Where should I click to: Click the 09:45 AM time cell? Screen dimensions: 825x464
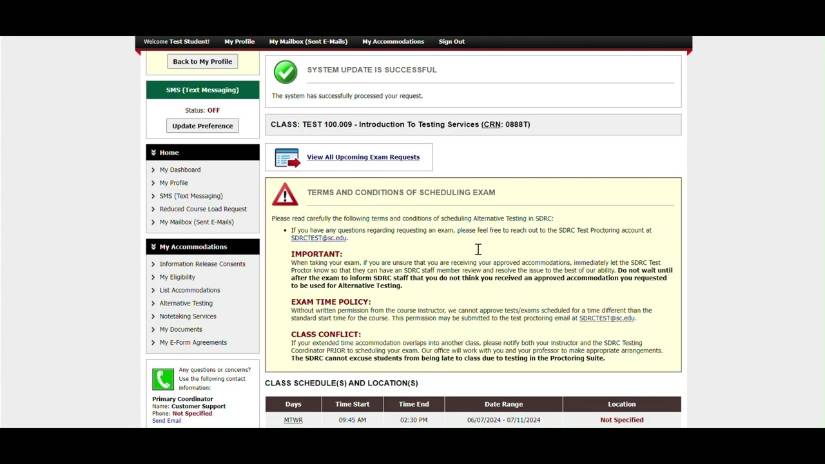[353, 420]
